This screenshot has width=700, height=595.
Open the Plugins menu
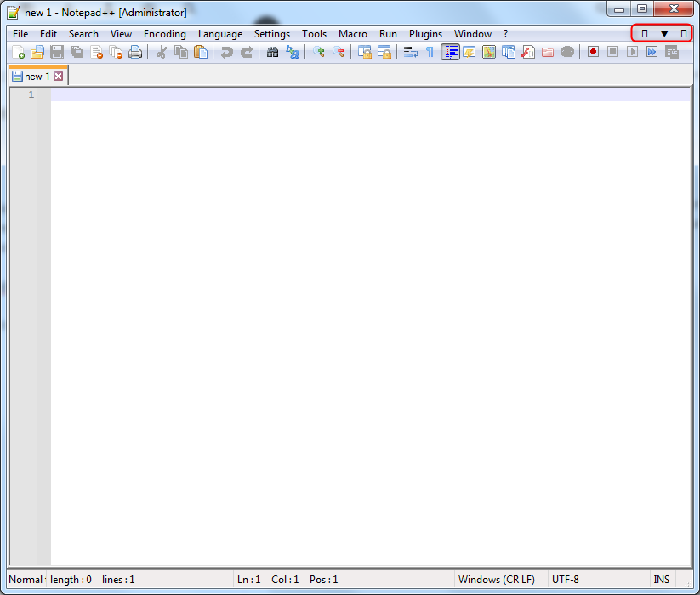[x=425, y=34]
